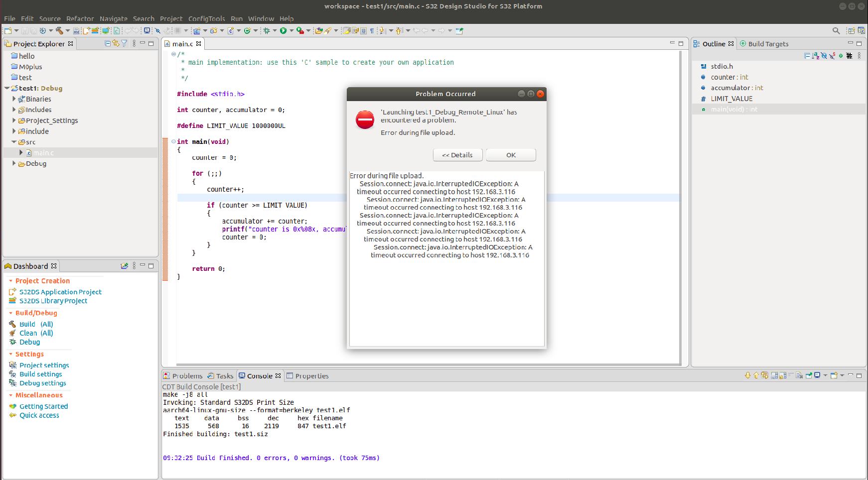The height and width of the screenshot is (480, 868).
Task: Click the Debug bug icon in toolbar
Action: (x=267, y=30)
